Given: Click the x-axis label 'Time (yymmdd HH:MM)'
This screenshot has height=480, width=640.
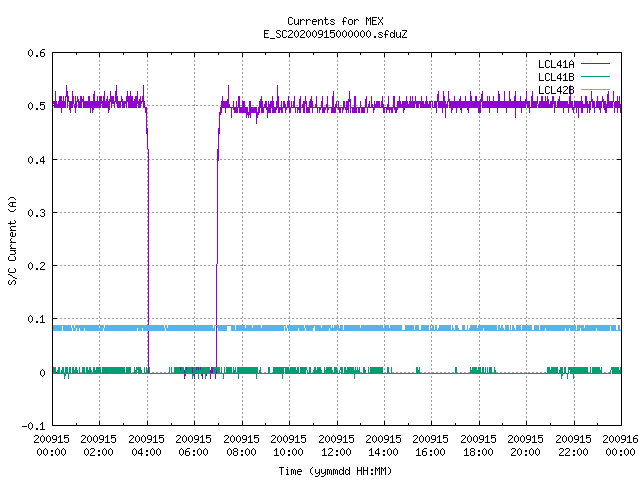Looking at the screenshot, I should click(335, 471).
